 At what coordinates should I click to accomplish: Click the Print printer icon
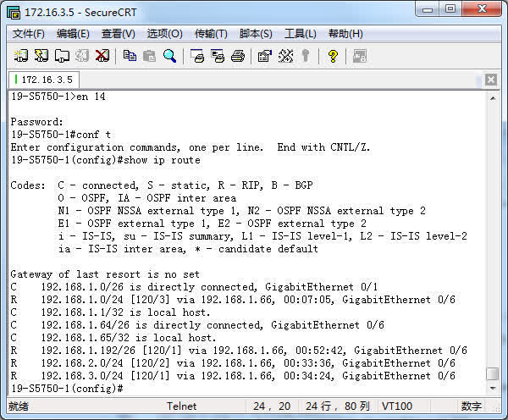pos(238,56)
